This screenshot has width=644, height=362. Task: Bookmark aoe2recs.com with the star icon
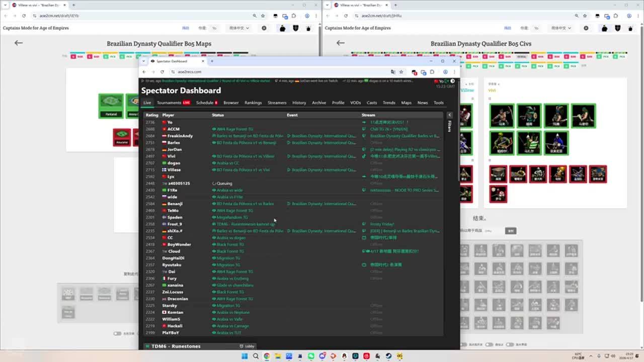pos(401,72)
